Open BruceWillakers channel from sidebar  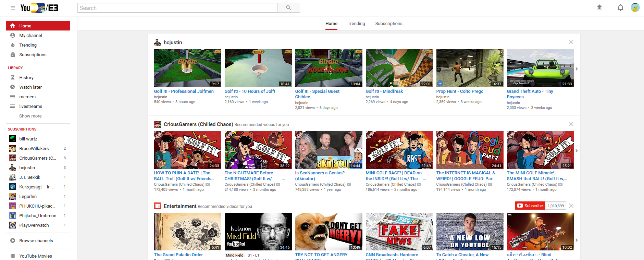click(x=38, y=148)
